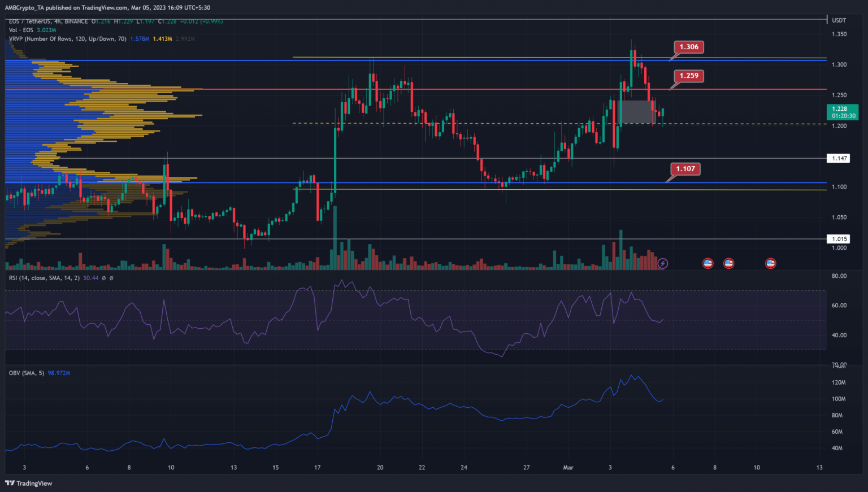Click the second US flag economic event icon
The height and width of the screenshot is (492, 868).
coord(728,263)
